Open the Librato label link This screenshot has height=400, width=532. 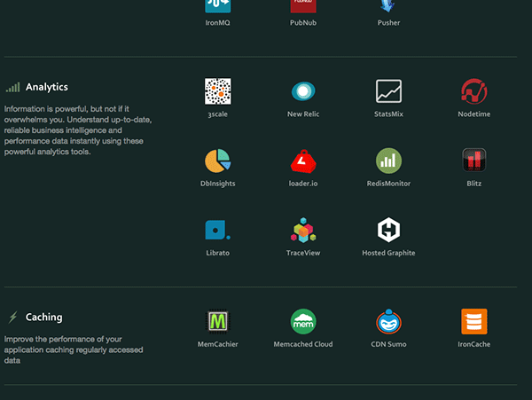[217, 253]
